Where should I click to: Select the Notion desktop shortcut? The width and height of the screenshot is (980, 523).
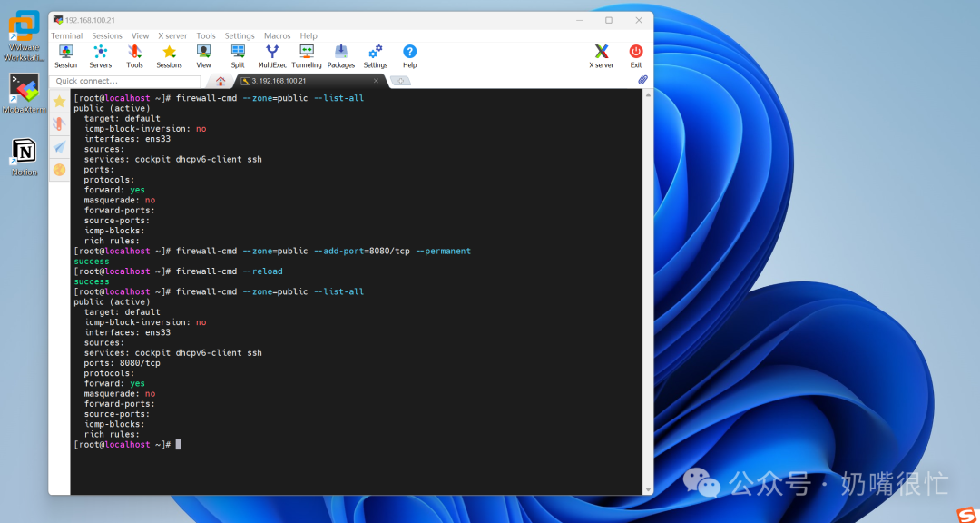[24, 157]
